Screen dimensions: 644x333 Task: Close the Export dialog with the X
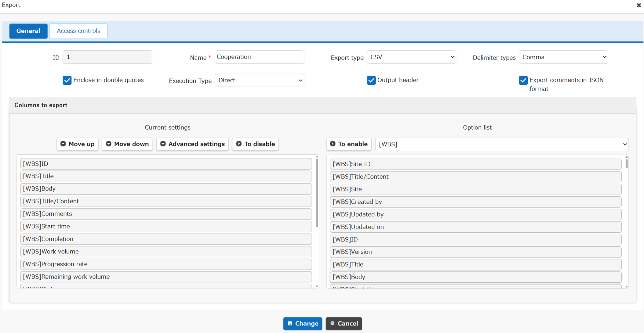coord(639,5)
